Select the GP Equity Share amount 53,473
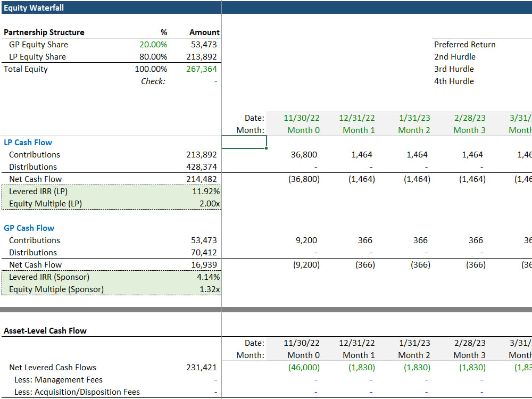The image size is (532, 399). pyautogui.click(x=204, y=45)
